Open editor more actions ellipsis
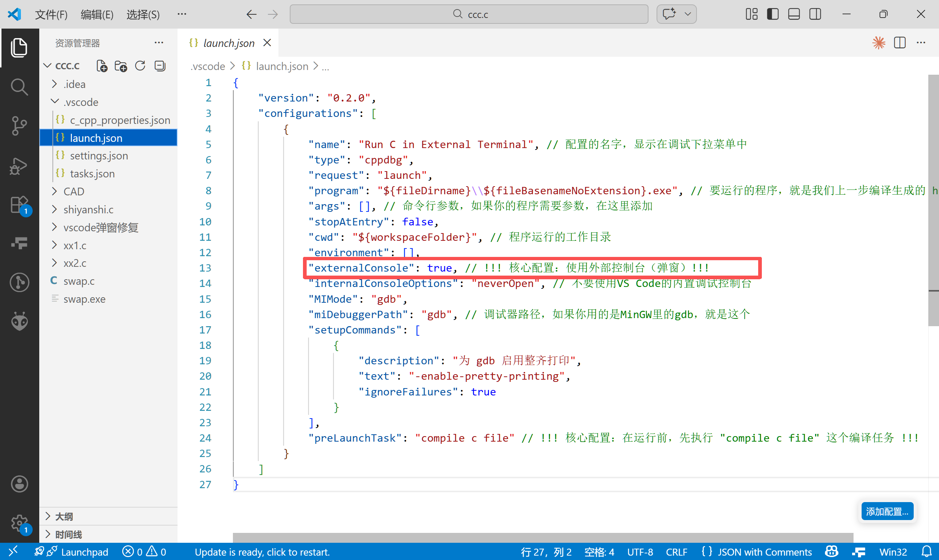Viewport: 939px width, 560px height. click(921, 43)
